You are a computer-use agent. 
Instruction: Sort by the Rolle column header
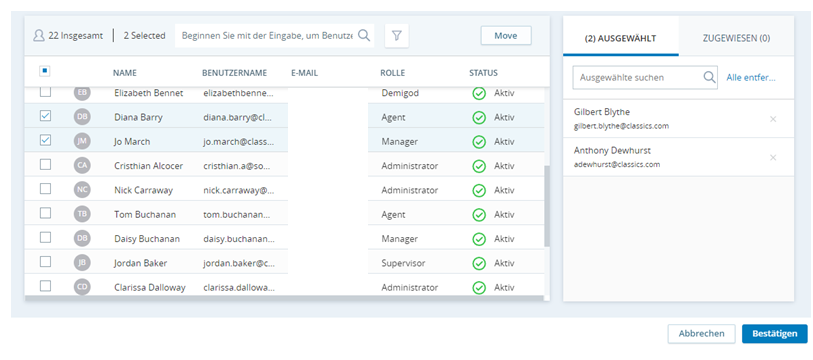tap(393, 73)
